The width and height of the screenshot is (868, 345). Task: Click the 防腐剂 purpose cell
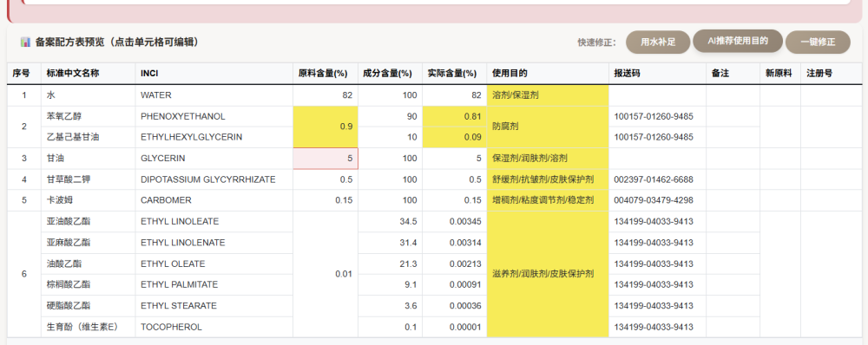click(548, 127)
